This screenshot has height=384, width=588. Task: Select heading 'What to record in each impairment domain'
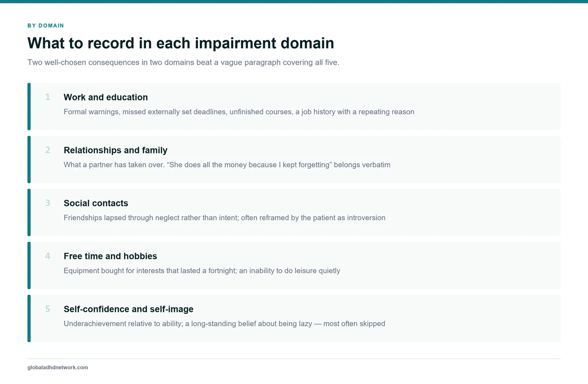181,43
